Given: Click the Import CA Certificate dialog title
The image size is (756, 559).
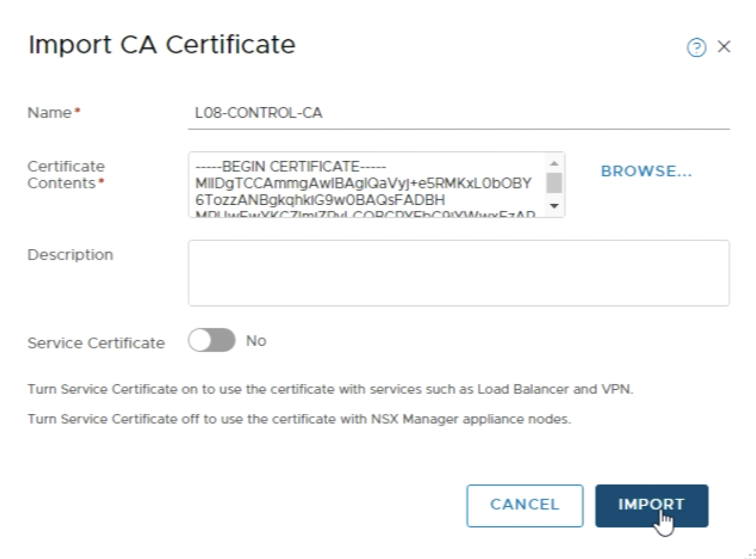Looking at the screenshot, I should pyautogui.click(x=162, y=45).
